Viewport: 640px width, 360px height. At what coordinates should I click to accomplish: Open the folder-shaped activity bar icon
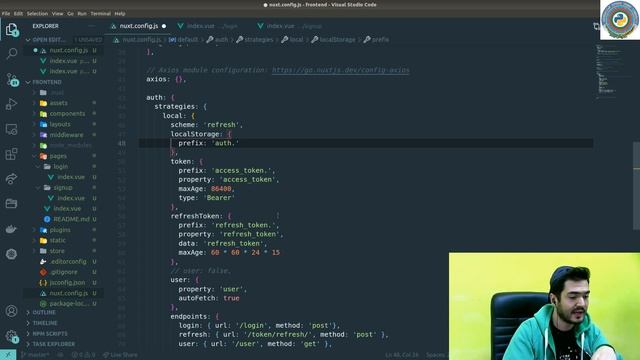11,203
